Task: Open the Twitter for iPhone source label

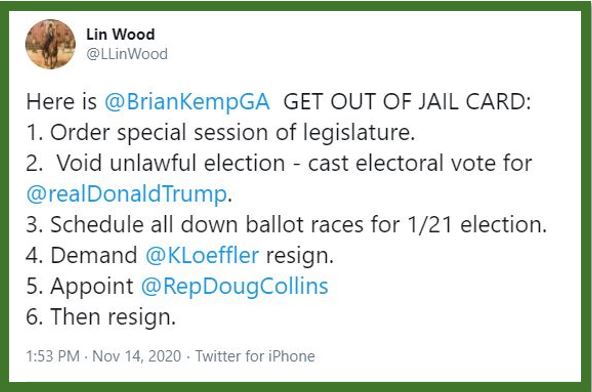Action: tap(255, 356)
